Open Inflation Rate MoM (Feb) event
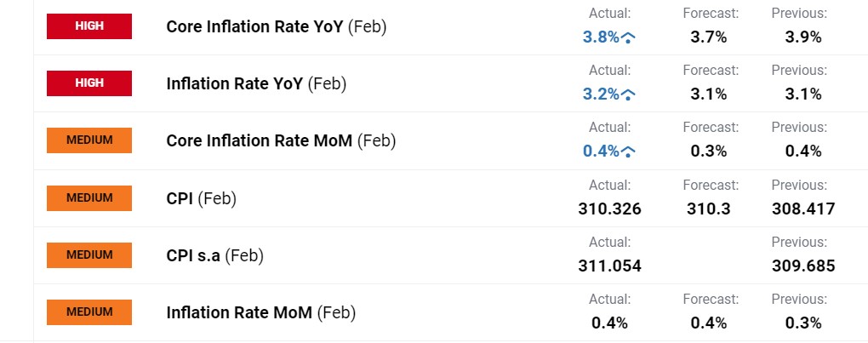 coord(260,312)
